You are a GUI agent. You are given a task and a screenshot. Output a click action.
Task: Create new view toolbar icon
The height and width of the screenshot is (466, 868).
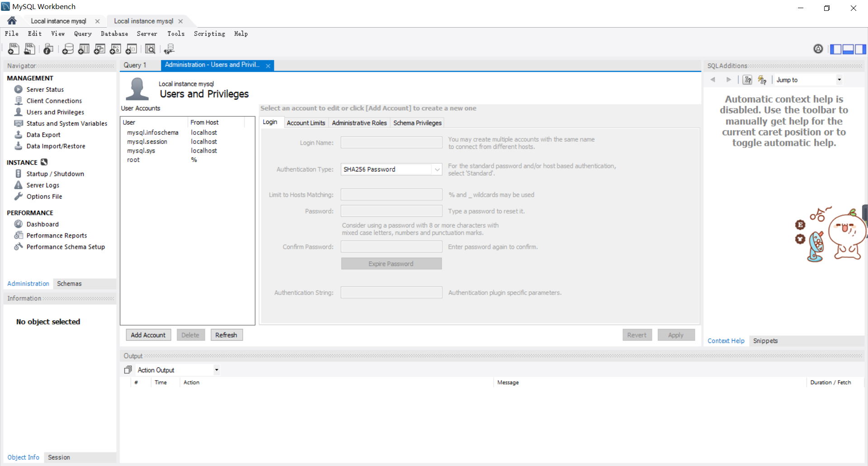[99, 49]
